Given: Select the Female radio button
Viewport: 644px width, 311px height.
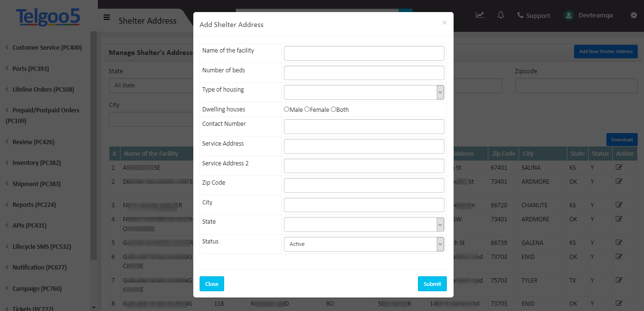Looking at the screenshot, I should (307, 109).
